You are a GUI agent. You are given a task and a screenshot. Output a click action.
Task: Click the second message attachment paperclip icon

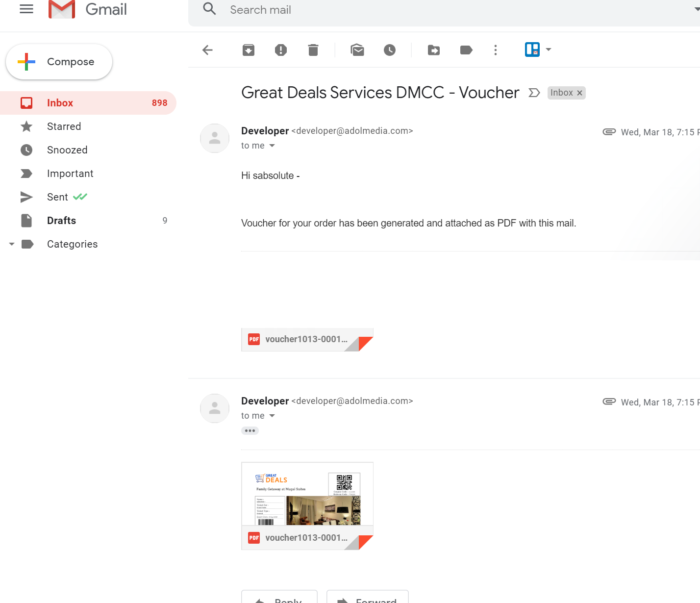(x=609, y=402)
